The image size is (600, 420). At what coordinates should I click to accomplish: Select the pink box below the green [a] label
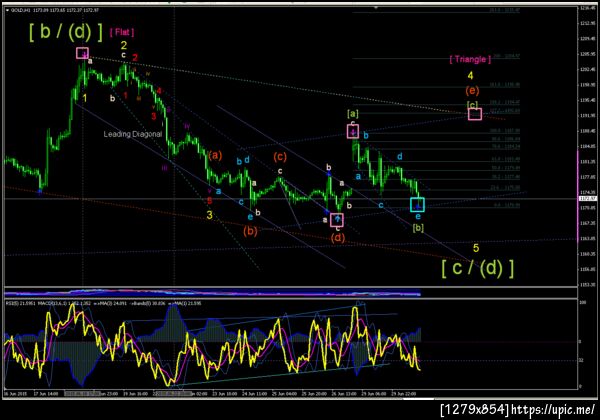tap(353, 132)
